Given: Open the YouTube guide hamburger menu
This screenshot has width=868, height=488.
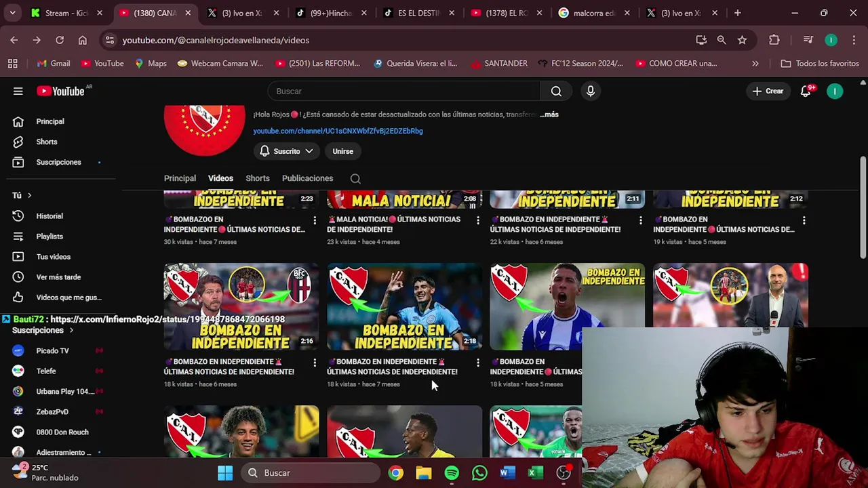Looking at the screenshot, I should coord(18,91).
